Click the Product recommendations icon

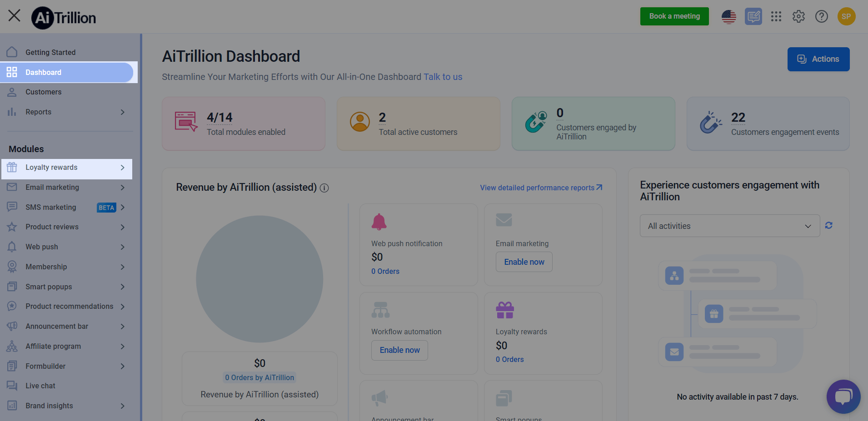tap(12, 306)
